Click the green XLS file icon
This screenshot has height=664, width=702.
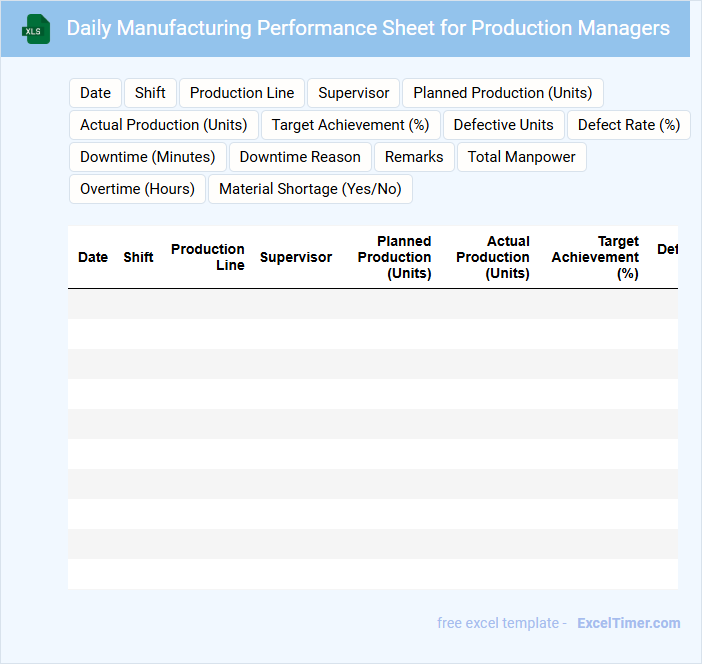37,29
